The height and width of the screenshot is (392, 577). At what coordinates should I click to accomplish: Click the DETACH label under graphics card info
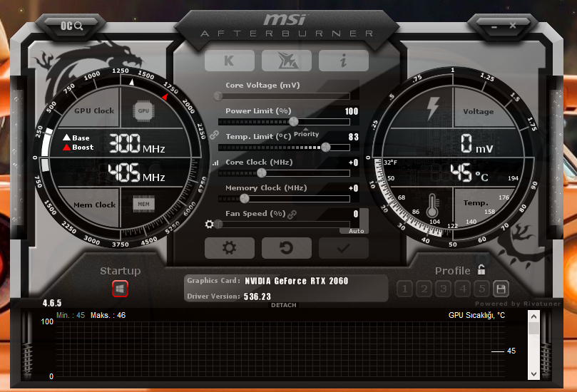pos(284,305)
